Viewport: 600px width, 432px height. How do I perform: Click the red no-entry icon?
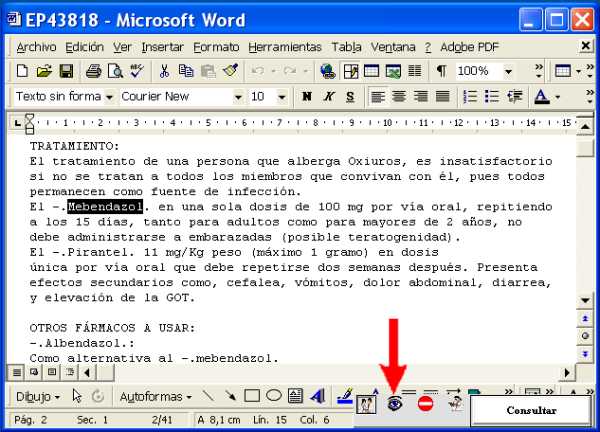[425, 404]
